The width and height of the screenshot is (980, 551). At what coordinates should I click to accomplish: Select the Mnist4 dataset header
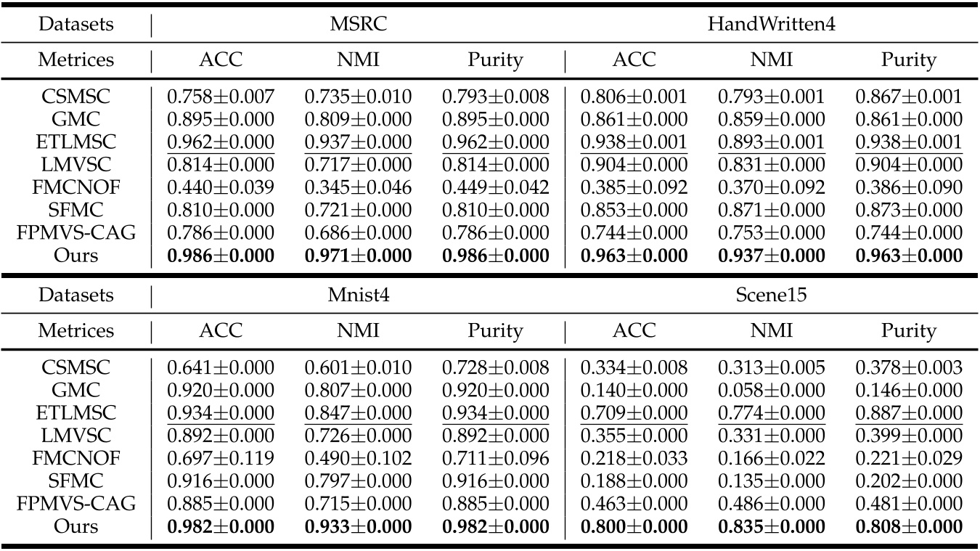pyautogui.click(x=358, y=295)
